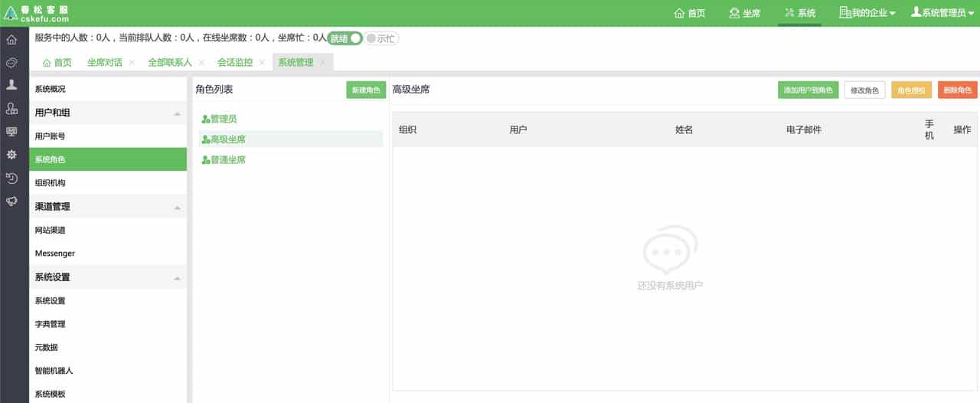
Task: Open the history clock icon in the sidebar
Action: [x=11, y=178]
